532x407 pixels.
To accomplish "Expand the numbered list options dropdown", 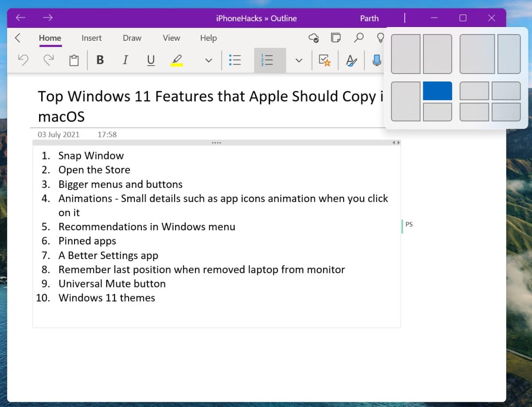I will 299,60.
